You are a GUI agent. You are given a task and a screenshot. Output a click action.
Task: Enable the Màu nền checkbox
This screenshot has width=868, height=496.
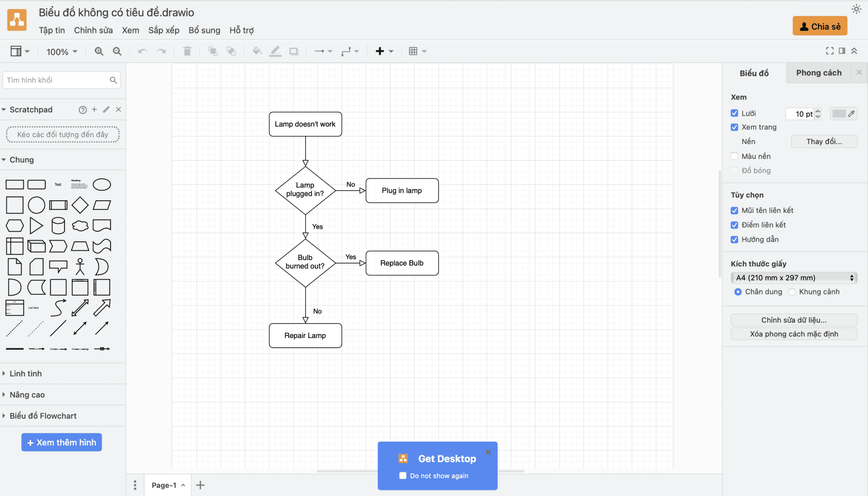tap(734, 156)
